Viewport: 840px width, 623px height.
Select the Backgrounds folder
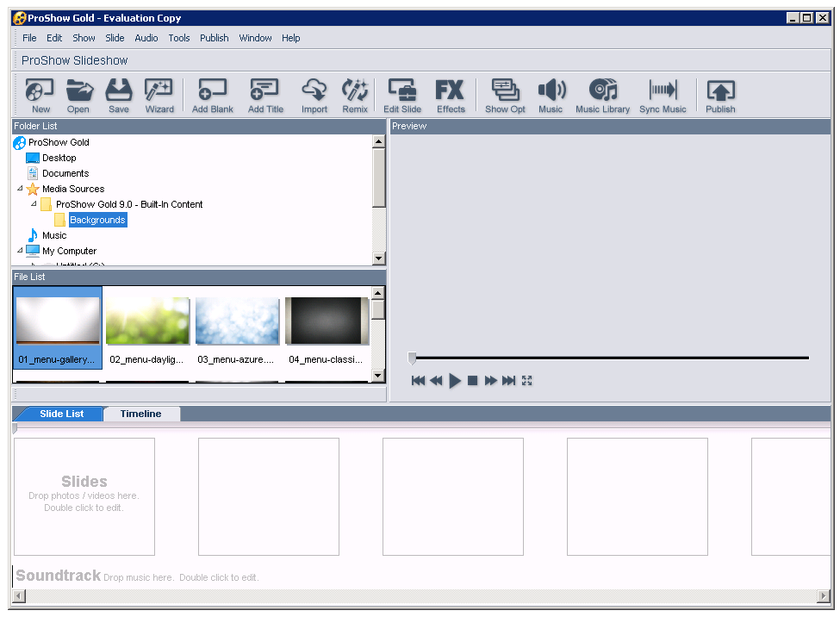pyautogui.click(x=97, y=220)
